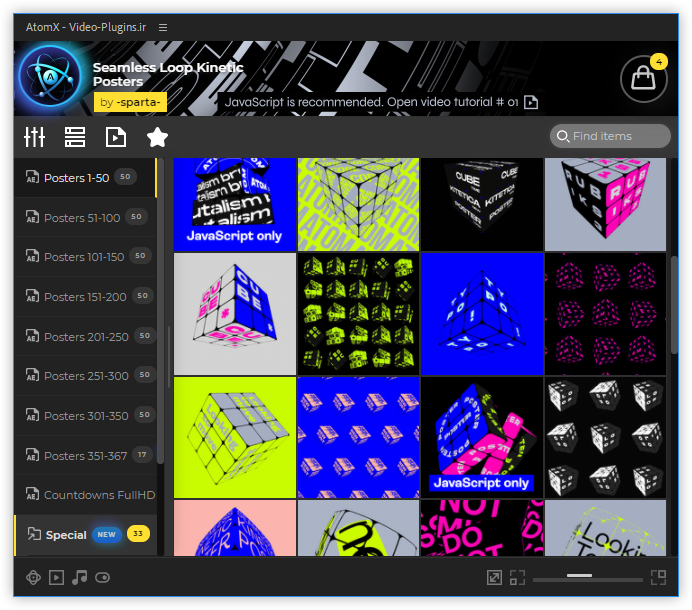Viewport: 692px width, 610px height.
Task: Select the pink RUBIK'S cube thumbnail
Action: [606, 204]
